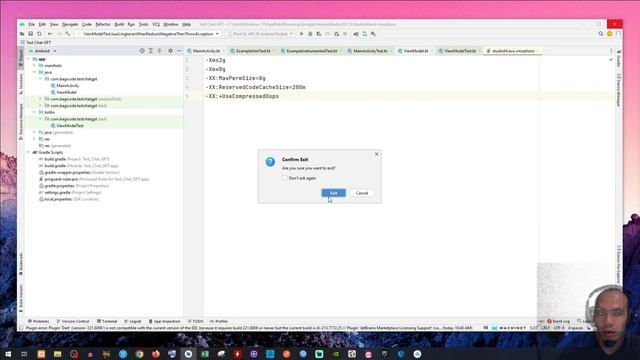The image size is (640, 360).
Task: Open the TODO tool window
Action: coord(196,321)
